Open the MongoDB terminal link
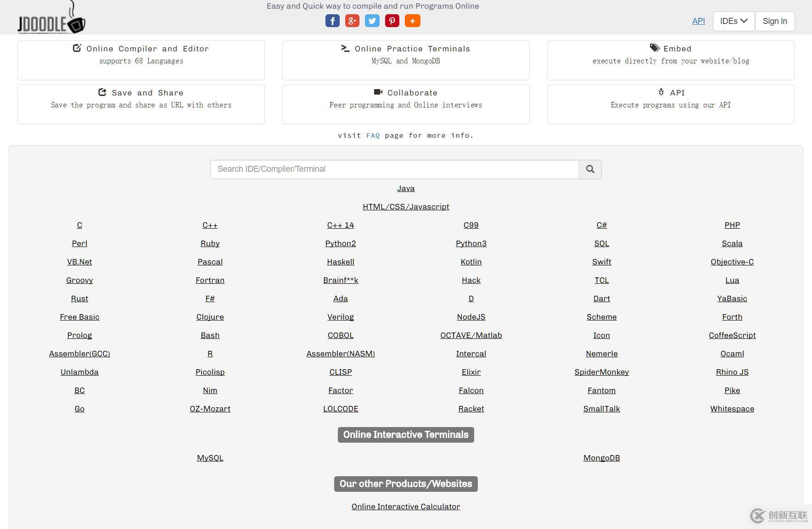812x529 pixels. coord(602,458)
